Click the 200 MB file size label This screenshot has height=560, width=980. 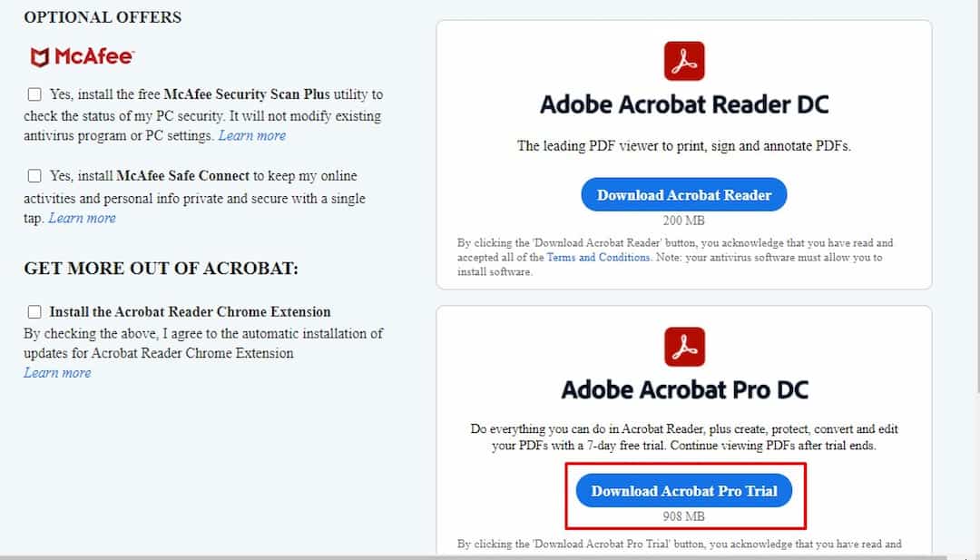pos(684,221)
